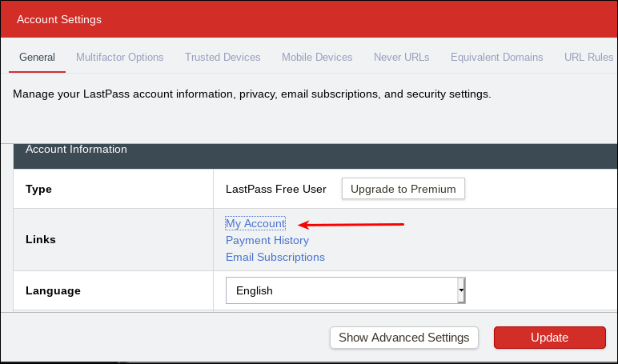Click the 'LastPass Free User' text

tap(276, 189)
